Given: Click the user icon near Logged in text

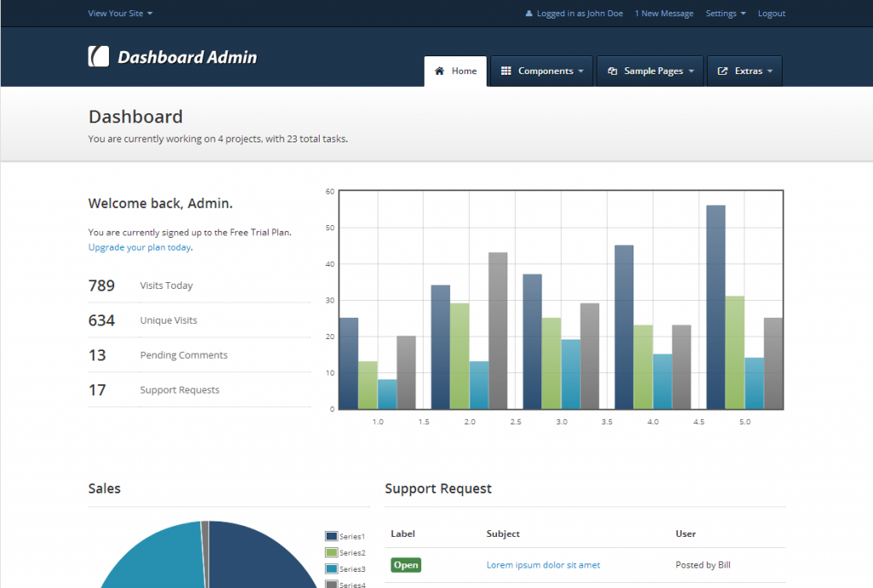Looking at the screenshot, I should pyautogui.click(x=529, y=14).
